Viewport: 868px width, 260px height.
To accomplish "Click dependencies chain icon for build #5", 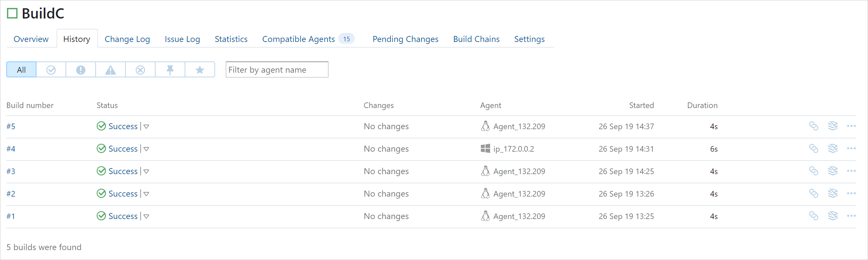I will pos(813,126).
